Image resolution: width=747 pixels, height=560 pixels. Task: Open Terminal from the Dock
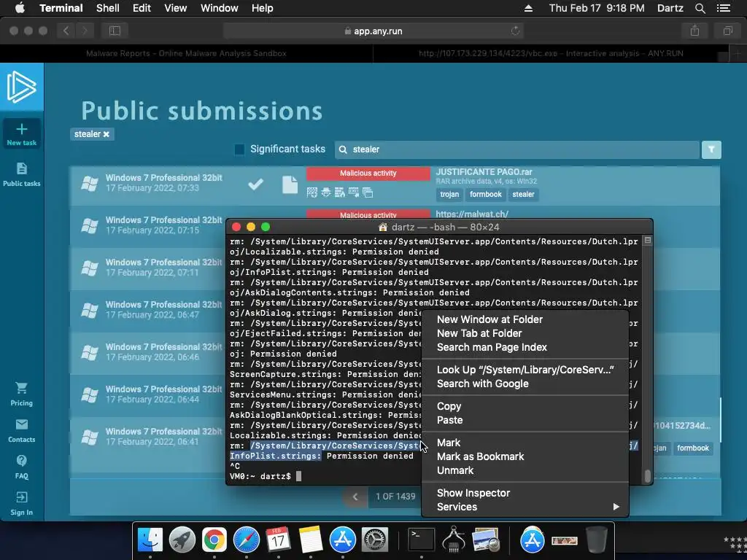pos(422,540)
